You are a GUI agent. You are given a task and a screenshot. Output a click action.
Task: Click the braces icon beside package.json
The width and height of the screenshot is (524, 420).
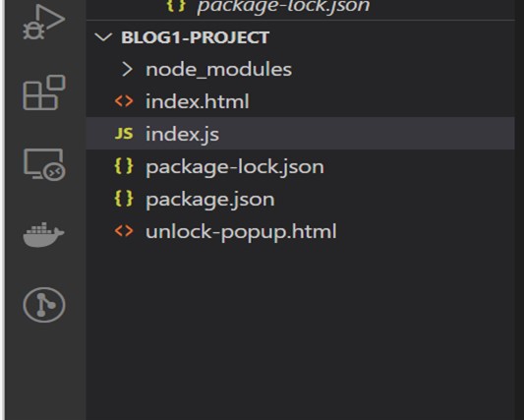click(x=124, y=199)
